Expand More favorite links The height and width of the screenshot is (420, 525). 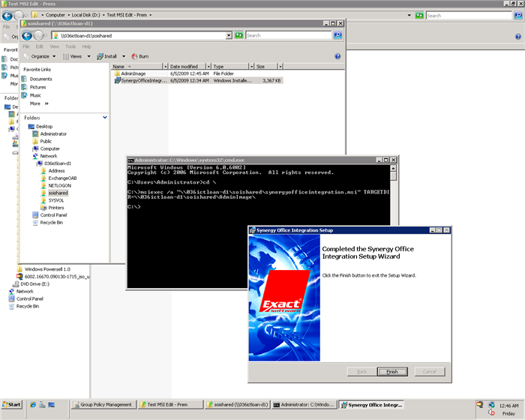39,103
